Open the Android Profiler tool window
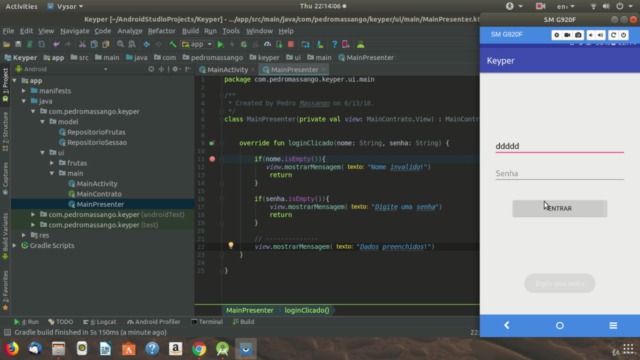Screen dimensions: 640x360 [x=153, y=322]
